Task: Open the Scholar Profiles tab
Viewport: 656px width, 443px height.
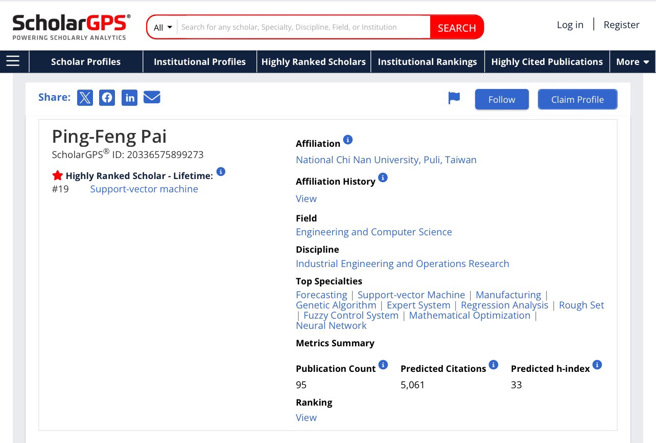Action: 86,62
